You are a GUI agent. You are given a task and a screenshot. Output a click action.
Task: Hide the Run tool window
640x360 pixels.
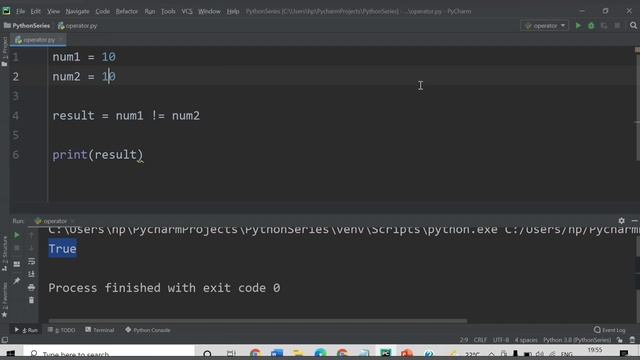[634, 220]
